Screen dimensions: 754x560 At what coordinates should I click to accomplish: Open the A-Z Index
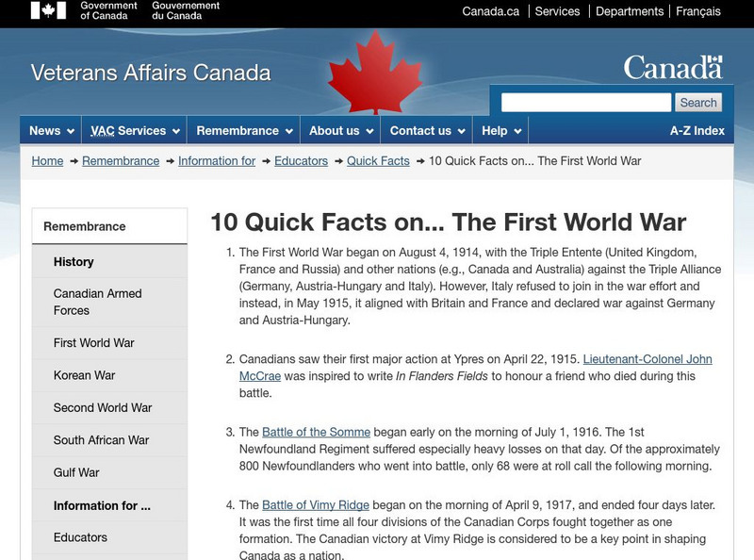(696, 130)
